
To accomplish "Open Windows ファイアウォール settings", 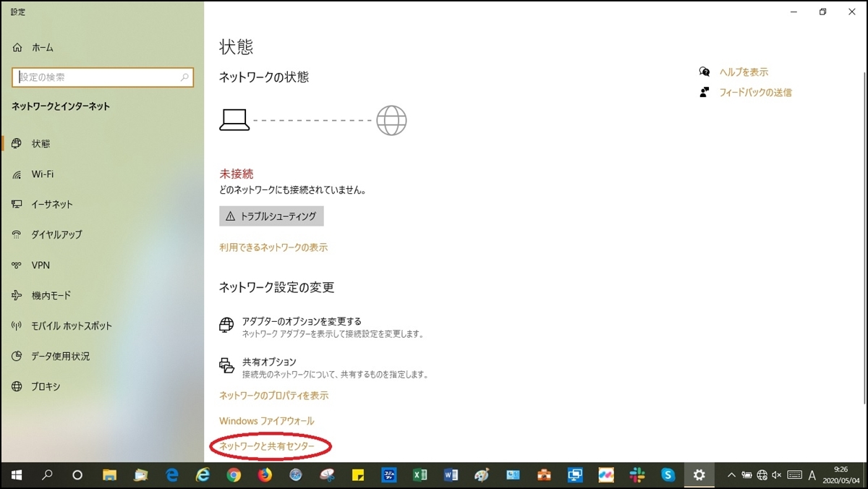I will 267,420.
